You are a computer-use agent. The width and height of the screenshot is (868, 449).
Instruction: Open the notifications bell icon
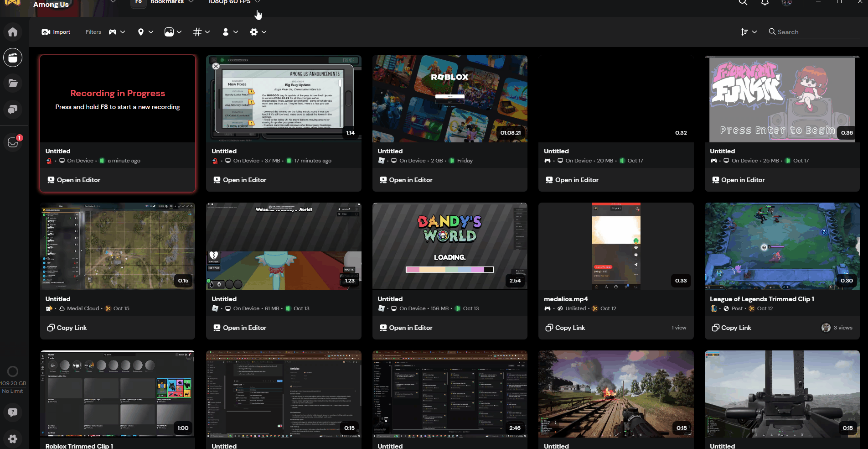765,2
